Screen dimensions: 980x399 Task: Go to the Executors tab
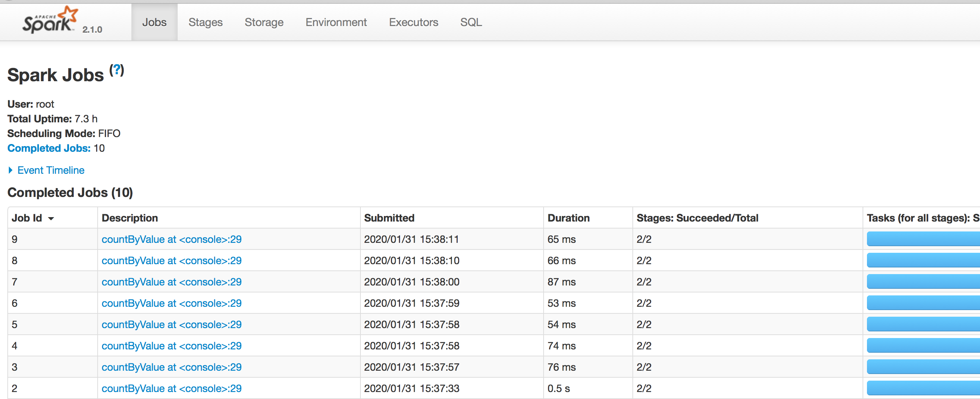413,22
